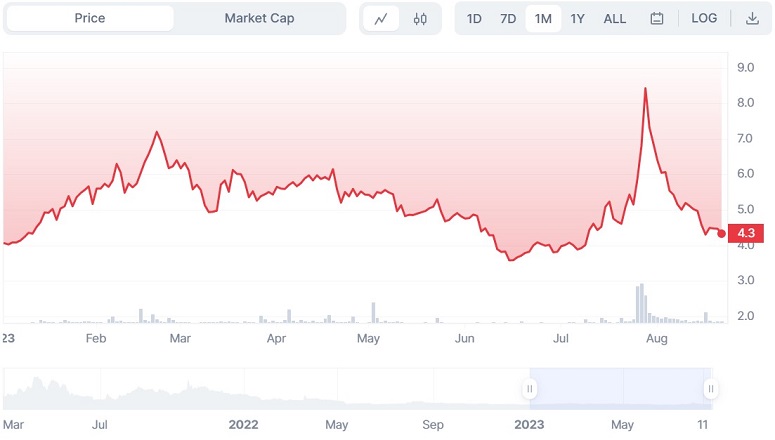Switch to candlestick chart view
The width and height of the screenshot is (775, 440).
click(x=420, y=19)
